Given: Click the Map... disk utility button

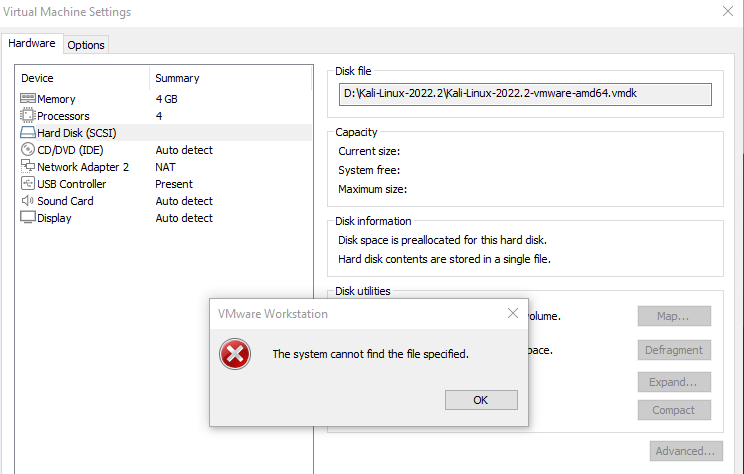Looking at the screenshot, I should [674, 316].
